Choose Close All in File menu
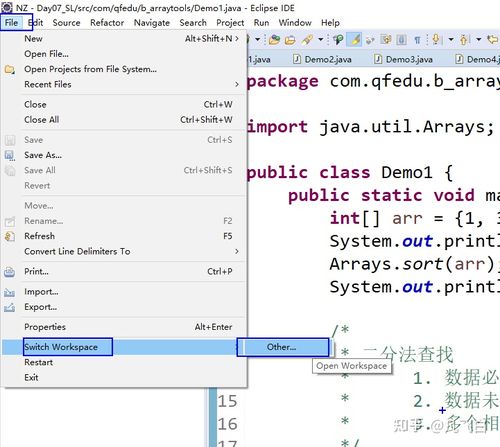 click(x=124, y=119)
